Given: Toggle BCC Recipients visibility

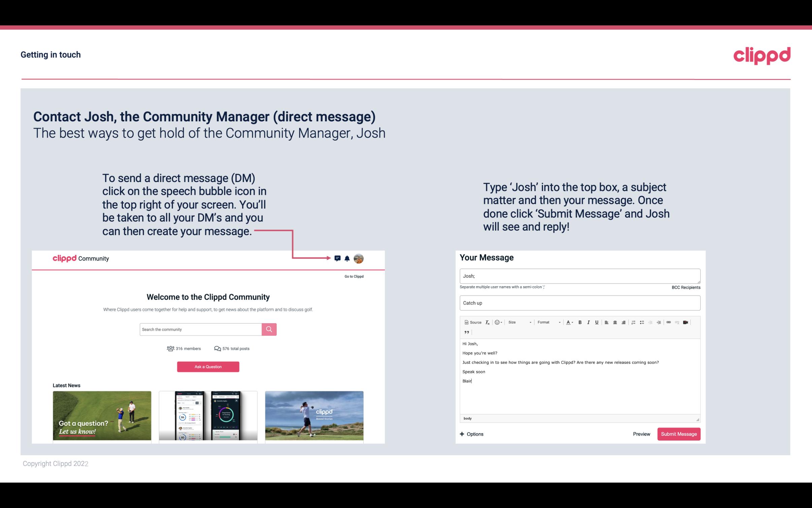Looking at the screenshot, I should [685, 287].
